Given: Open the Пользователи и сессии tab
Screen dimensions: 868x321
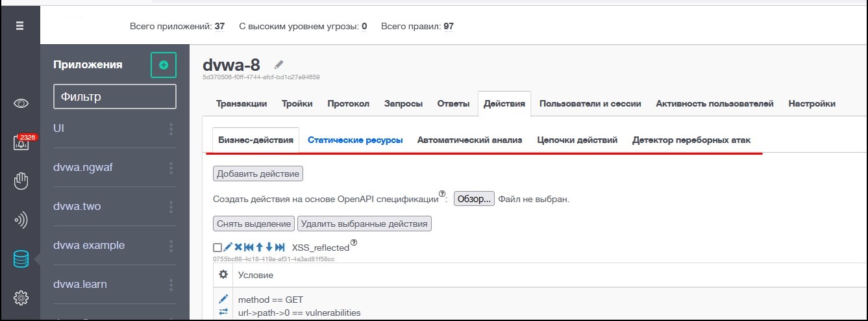Looking at the screenshot, I should tap(590, 103).
